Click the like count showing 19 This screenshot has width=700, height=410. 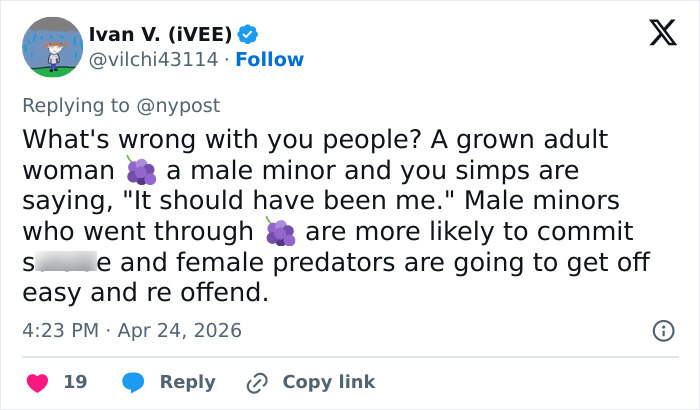75,382
